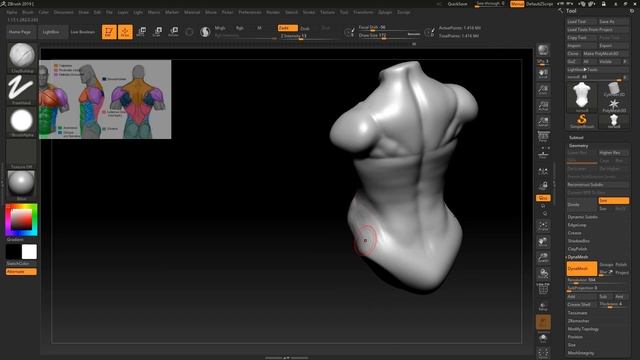Click the Make PolyMesh3D button
The height and width of the screenshot is (360, 640).
pos(606,53)
